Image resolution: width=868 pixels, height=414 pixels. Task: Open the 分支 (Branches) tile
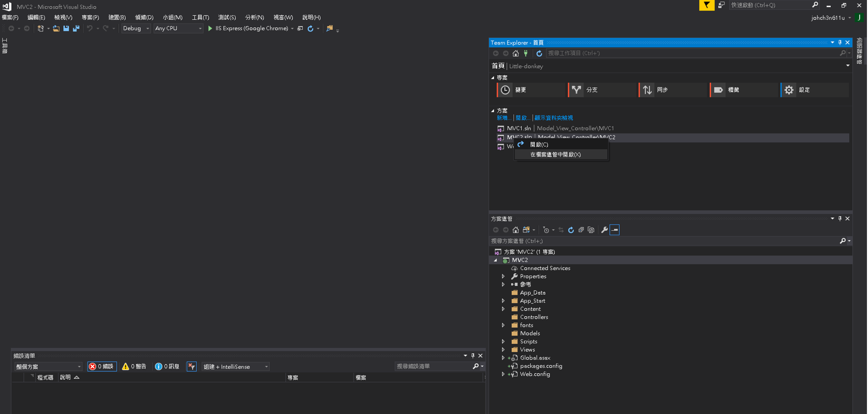[602, 90]
